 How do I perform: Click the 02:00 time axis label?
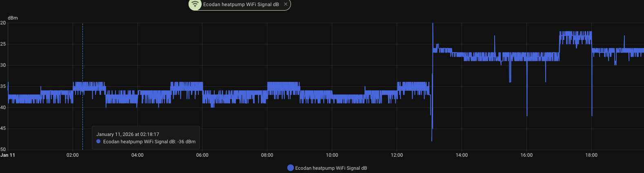pyautogui.click(x=73, y=155)
